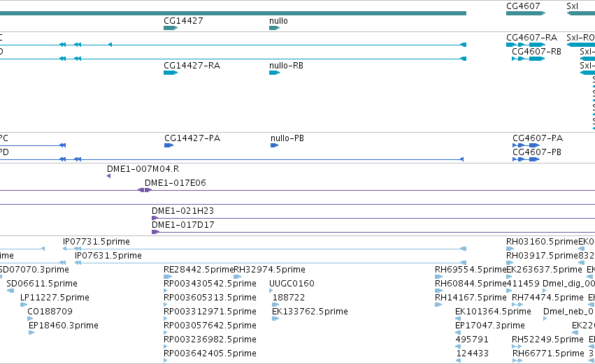
Task: Select the EK133762.5prime EST label
Action: tap(310, 312)
